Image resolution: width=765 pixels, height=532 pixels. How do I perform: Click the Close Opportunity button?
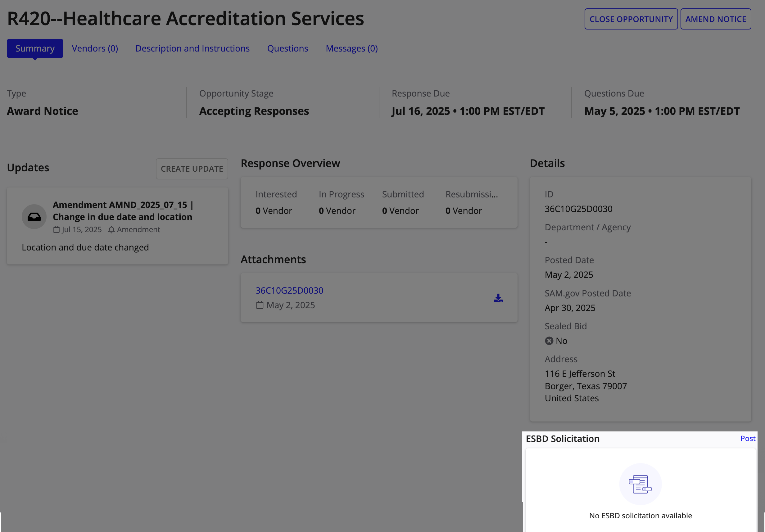(x=631, y=19)
